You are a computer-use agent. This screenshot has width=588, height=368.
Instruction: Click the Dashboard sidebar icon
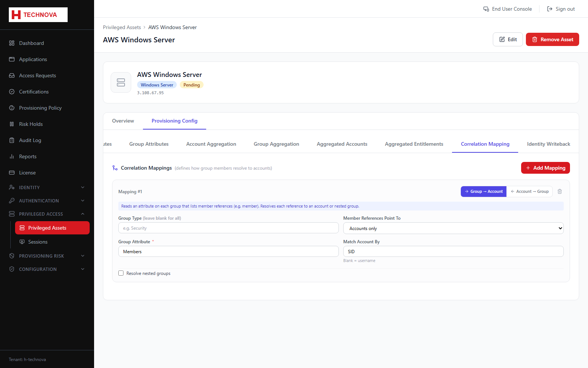(12, 43)
